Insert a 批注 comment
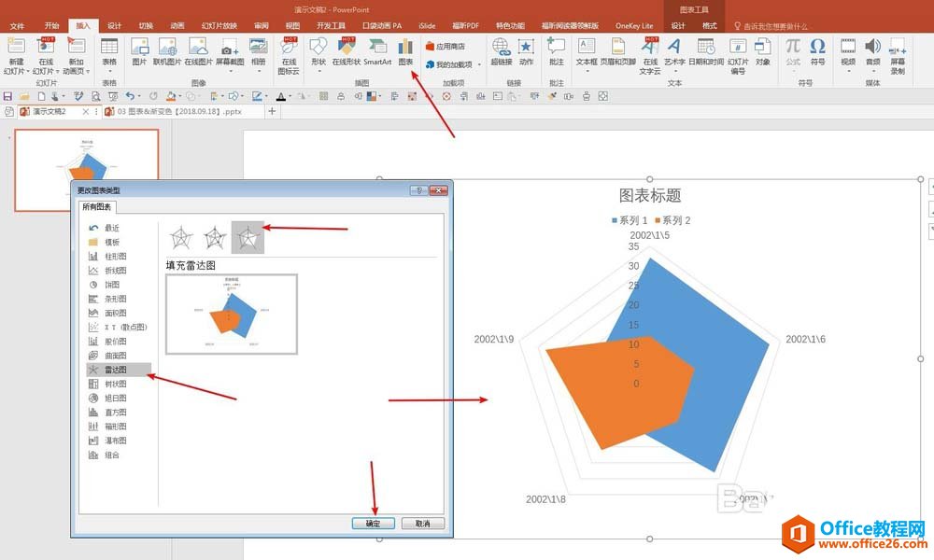Viewport: 934px width, 560px height. point(557,51)
